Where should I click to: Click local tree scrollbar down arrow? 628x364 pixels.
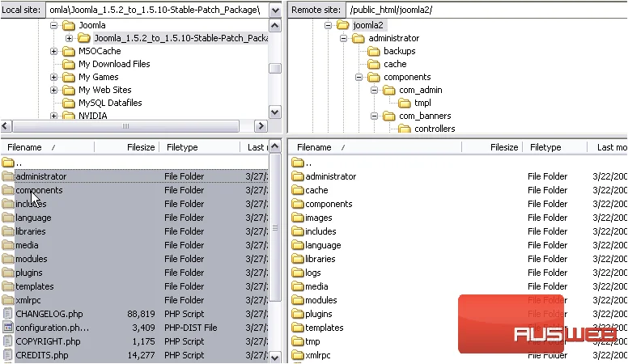[x=275, y=112]
